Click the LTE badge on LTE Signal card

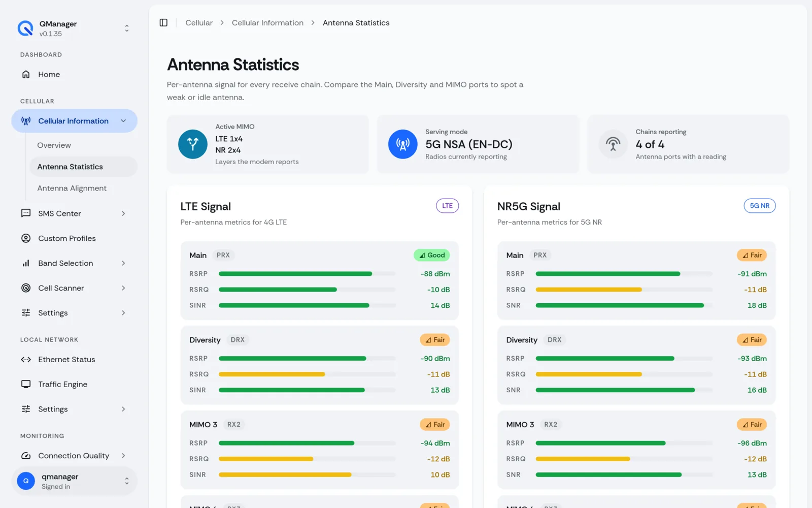[447, 206]
